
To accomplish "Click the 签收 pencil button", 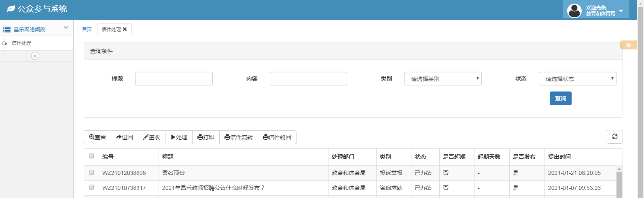I will pyautogui.click(x=152, y=137).
